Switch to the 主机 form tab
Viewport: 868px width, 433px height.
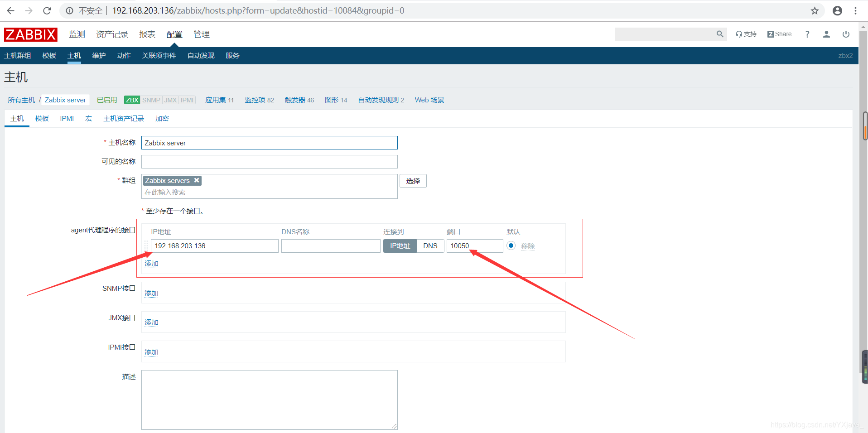(17, 119)
